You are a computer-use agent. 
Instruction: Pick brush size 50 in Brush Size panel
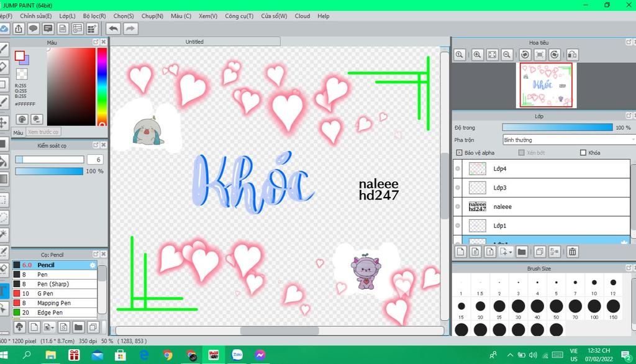point(556,306)
